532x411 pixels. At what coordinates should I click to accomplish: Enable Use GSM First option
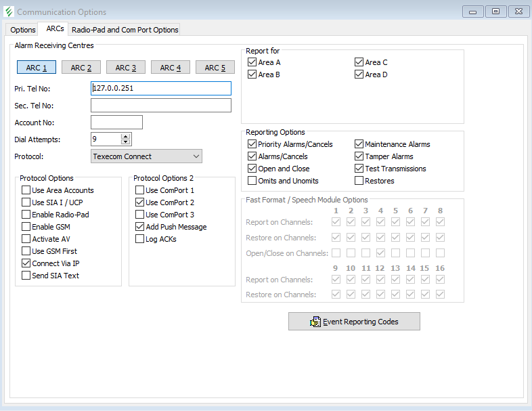click(26, 251)
